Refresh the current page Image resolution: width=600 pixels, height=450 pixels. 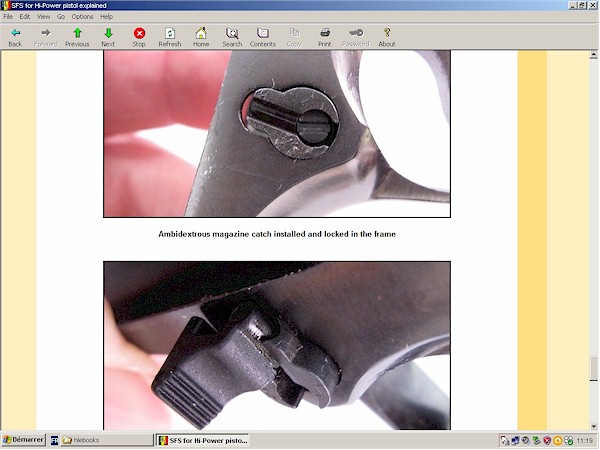pyautogui.click(x=170, y=38)
